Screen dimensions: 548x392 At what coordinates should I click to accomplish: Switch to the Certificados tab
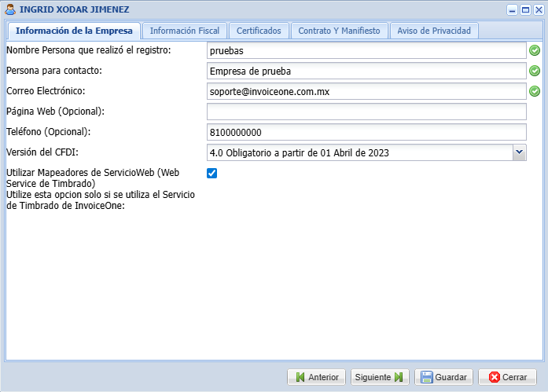(x=259, y=31)
